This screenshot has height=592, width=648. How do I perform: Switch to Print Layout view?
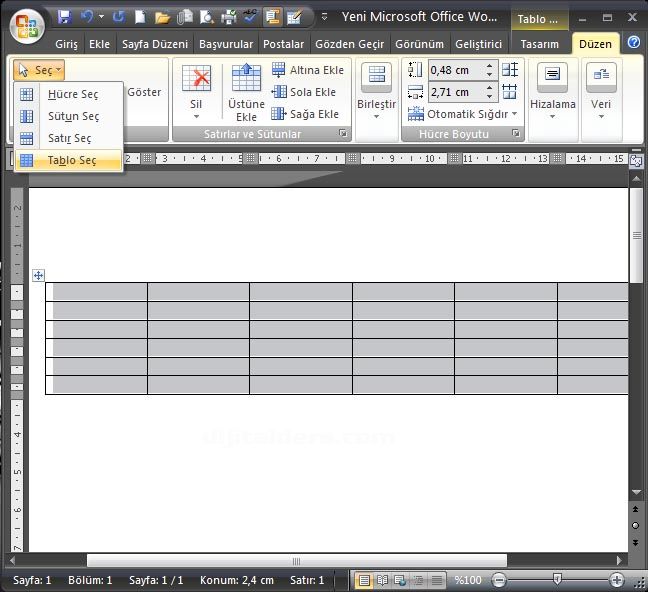(364, 580)
